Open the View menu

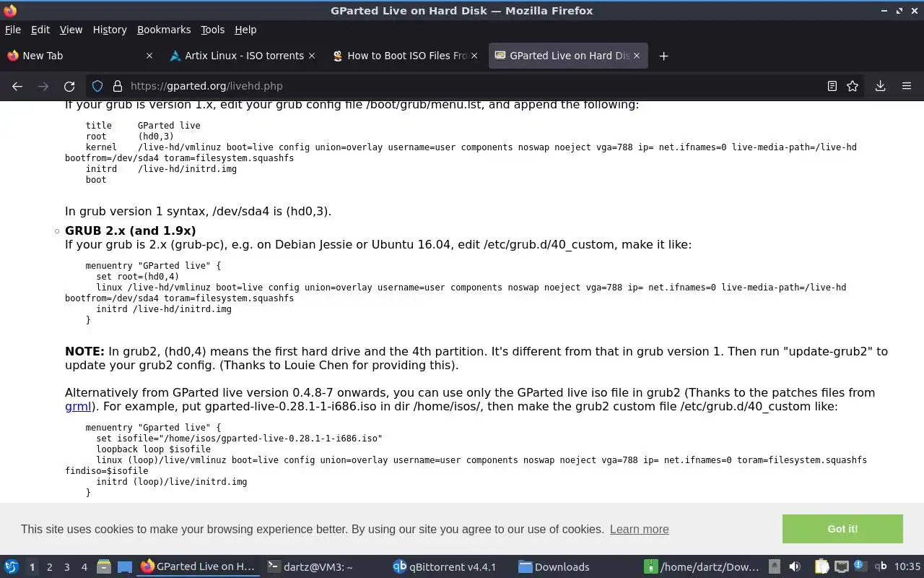pos(71,30)
